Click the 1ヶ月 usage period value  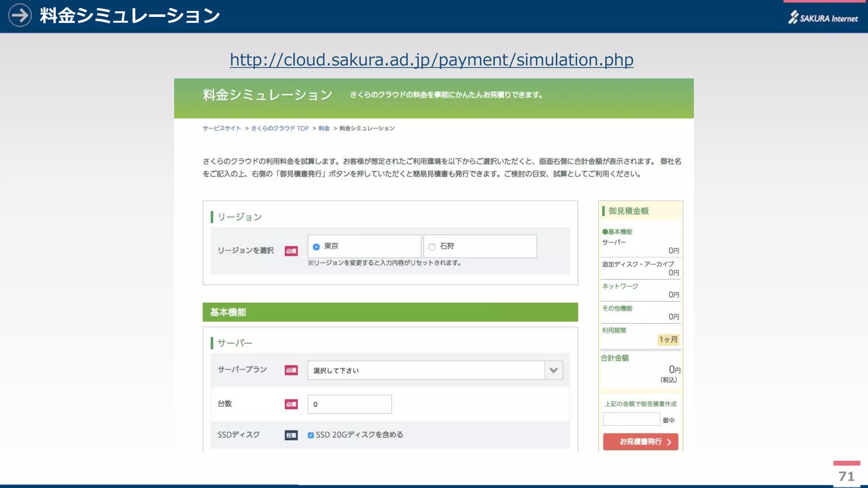[x=668, y=339]
